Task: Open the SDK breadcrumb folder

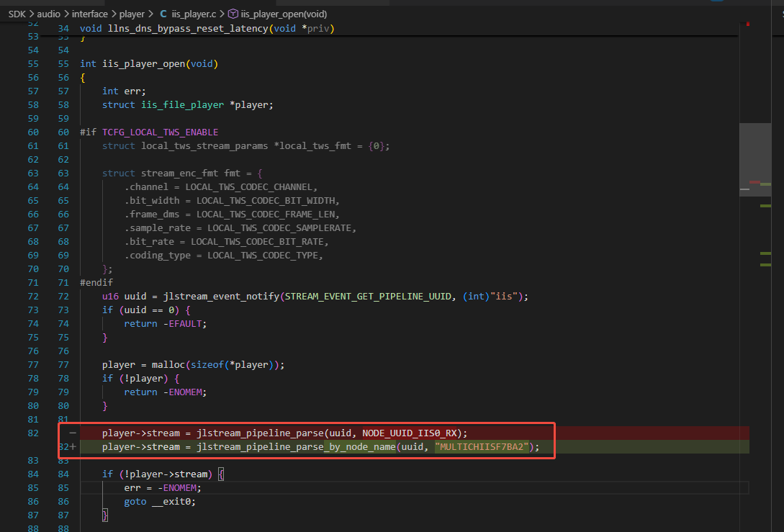Action: [x=17, y=14]
